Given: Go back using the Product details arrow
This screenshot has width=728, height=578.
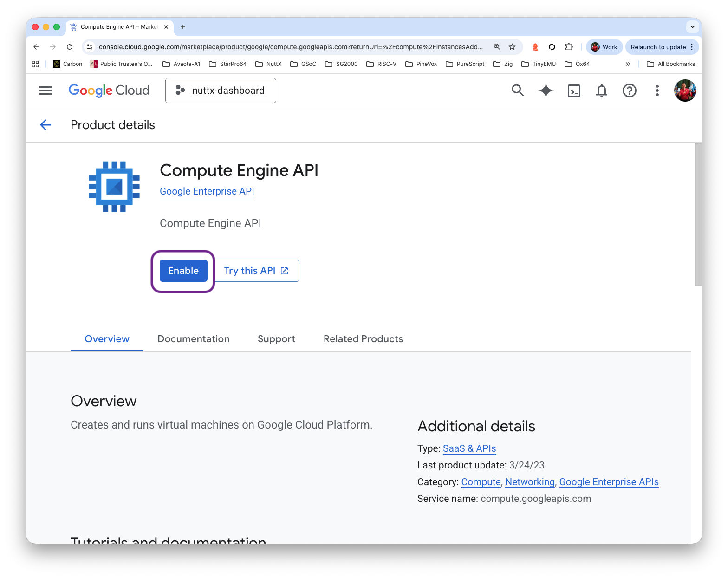Looking at the screenshot, I should 45,125.
